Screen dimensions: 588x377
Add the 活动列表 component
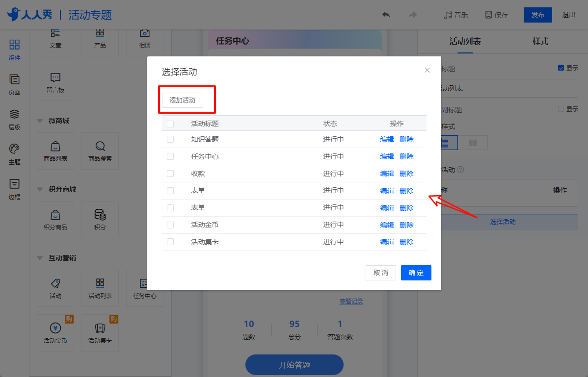100,288
